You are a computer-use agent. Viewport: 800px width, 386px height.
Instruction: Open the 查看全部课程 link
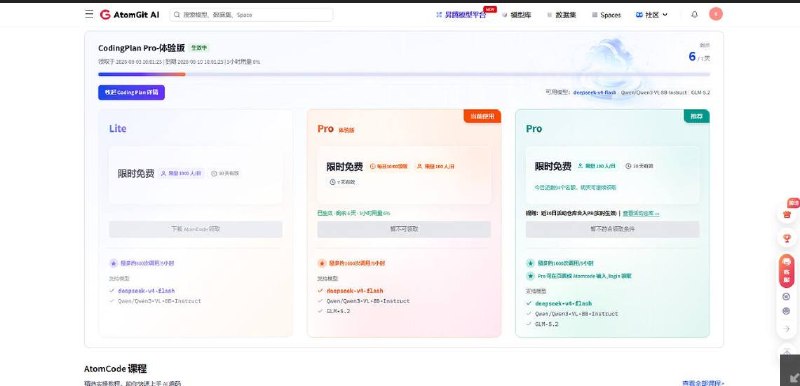(704, 383)
